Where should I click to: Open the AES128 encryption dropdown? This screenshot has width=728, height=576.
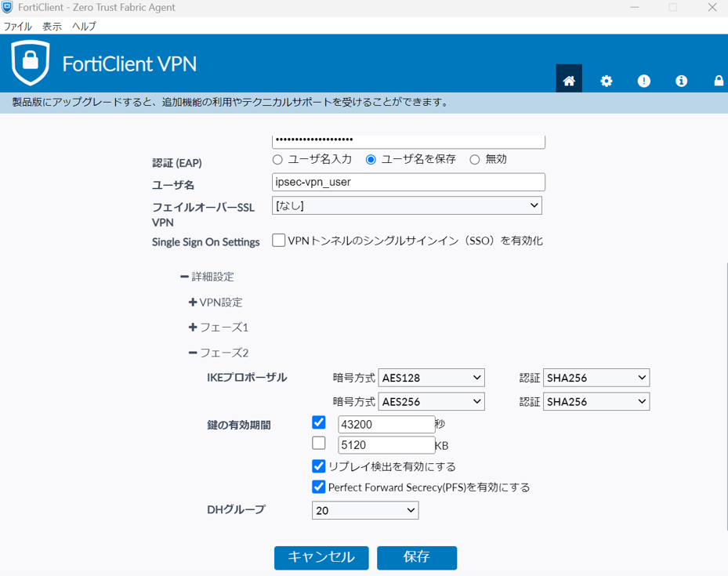click(431, 378)
